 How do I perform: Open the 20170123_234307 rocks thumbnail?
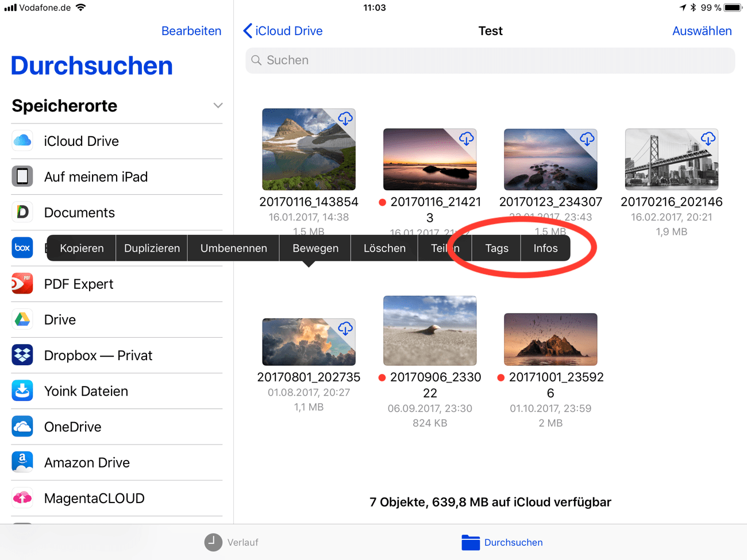click(550, 159)
